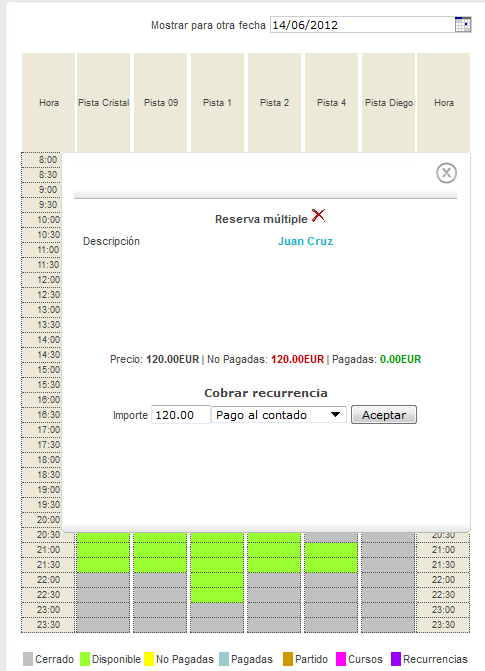Click the Importe amount field

pyautogui.click(x=181, y=415)
